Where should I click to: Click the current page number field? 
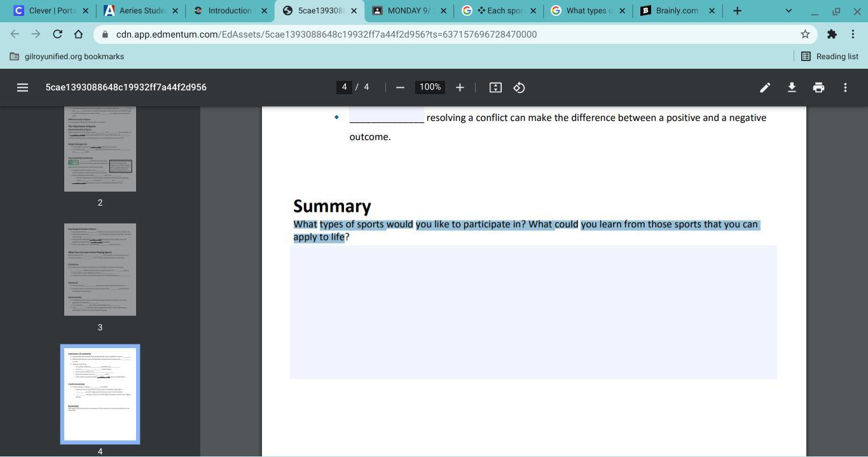(344, 87)
